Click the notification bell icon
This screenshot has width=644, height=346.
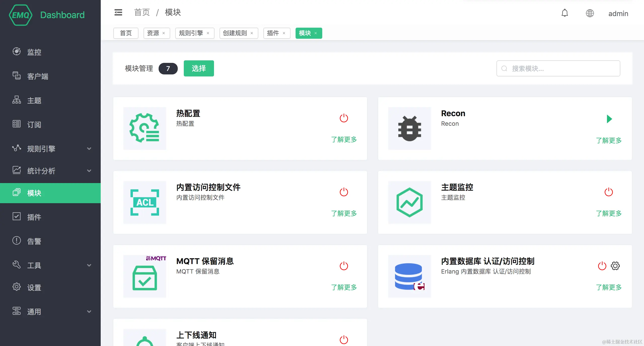(x=565, y=13)
